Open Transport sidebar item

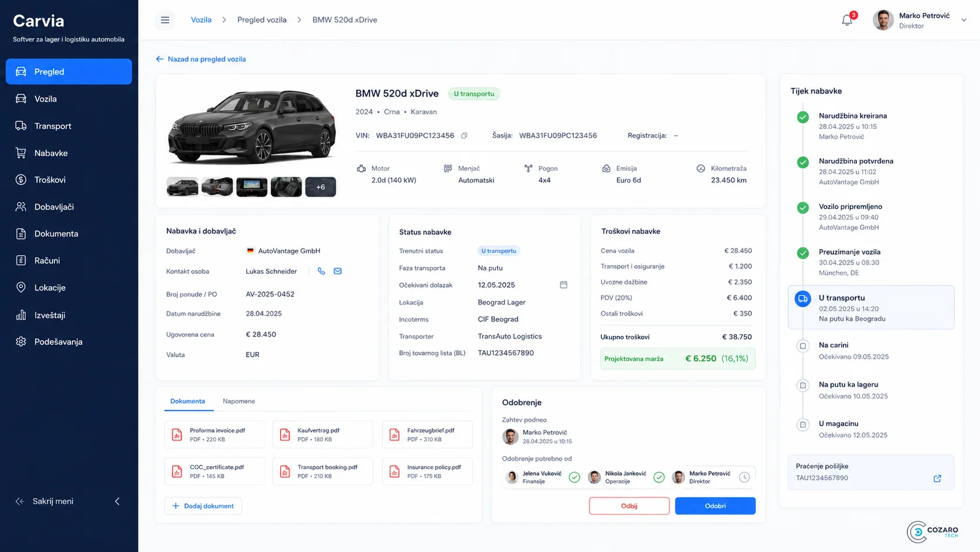(69, 126)
